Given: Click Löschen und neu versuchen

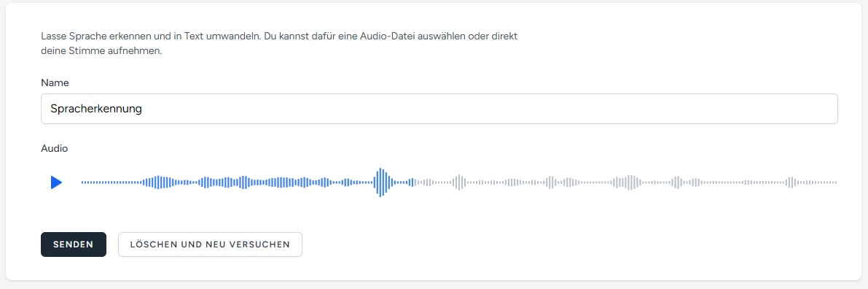Looking at the screenshot, I should (x=210, y=244).
